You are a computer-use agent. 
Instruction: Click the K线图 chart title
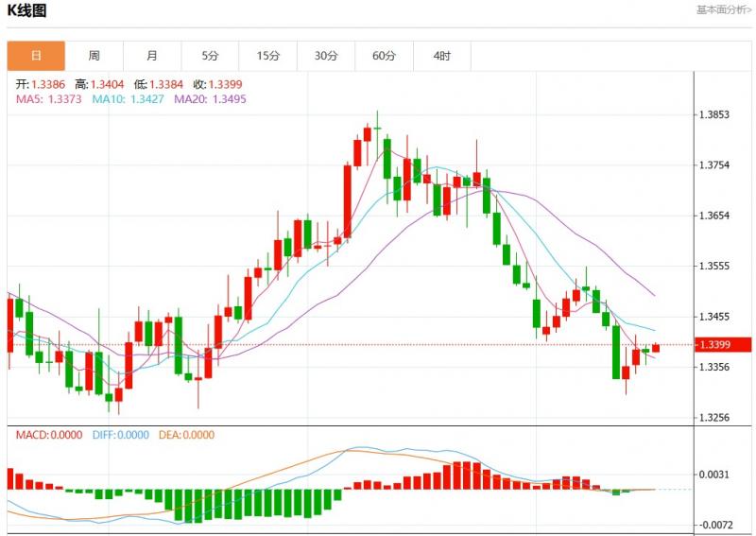(26, 10)
